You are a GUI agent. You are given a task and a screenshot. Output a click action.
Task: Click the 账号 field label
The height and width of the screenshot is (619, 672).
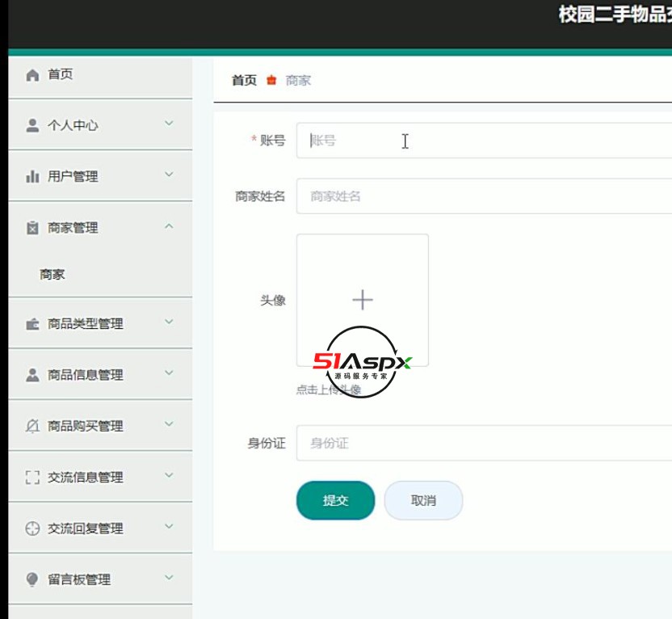[272, 140]
